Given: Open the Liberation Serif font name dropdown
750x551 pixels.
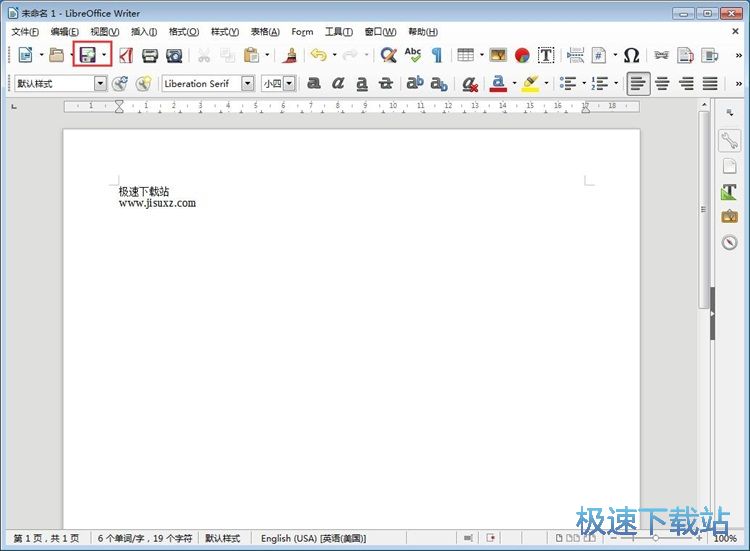Looking at the screenshot, I should [247, 84].
